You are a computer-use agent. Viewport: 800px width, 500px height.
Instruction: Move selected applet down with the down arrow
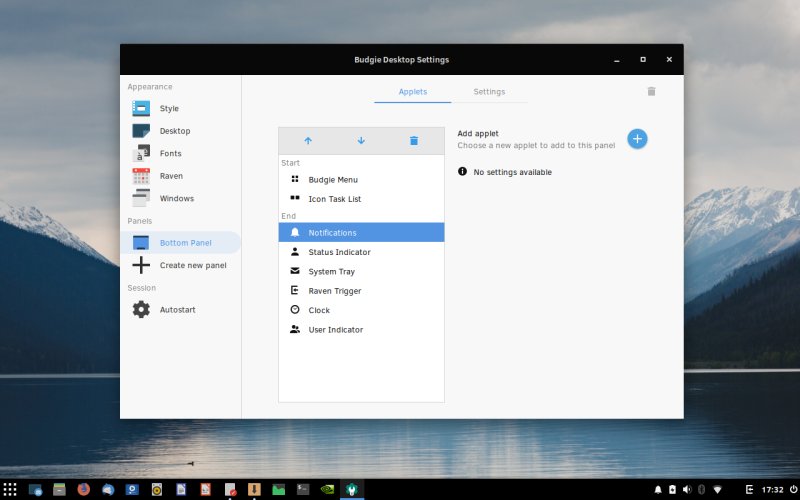pyautogui.click(x=361, y=141)
